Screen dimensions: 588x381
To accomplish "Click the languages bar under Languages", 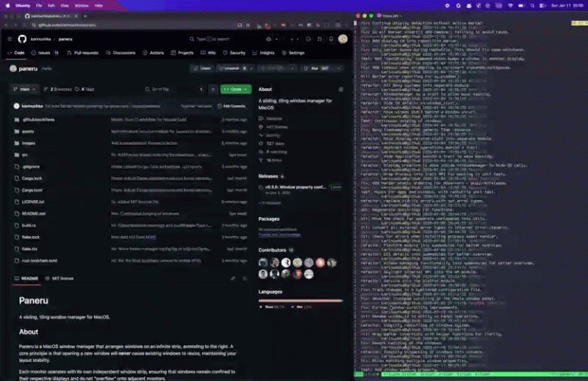I will point(300,301).
